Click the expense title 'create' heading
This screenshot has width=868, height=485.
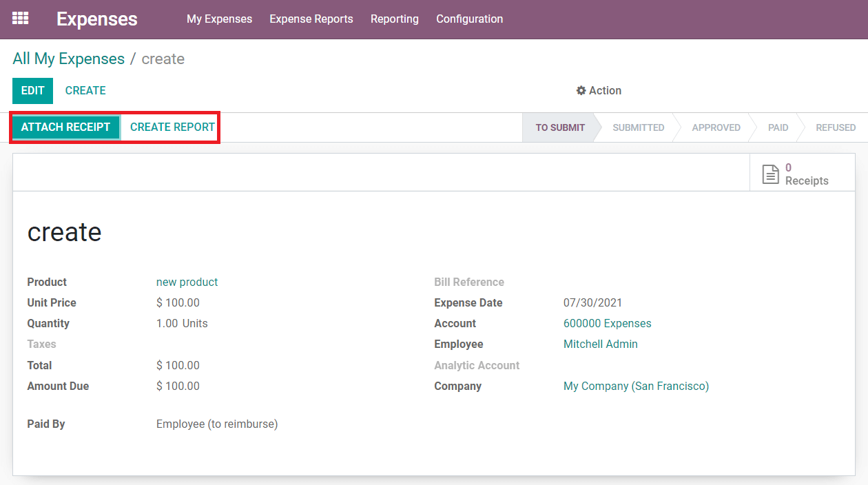[x=64, y=232]
